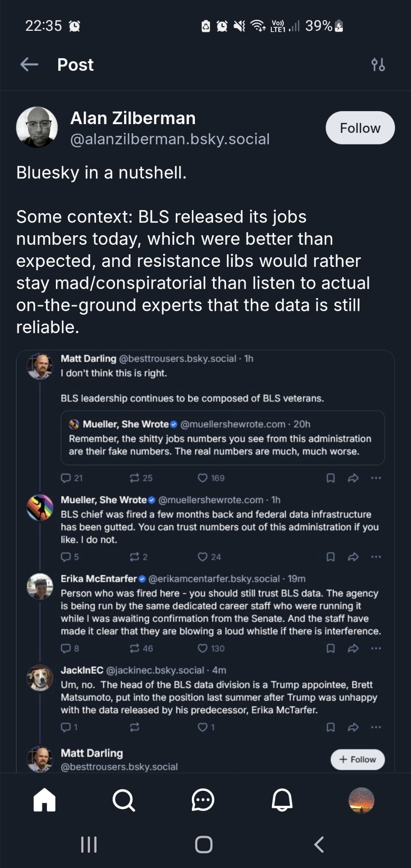Share JackInEC's post
Screen dimensions: 411x868
point(353,727)
